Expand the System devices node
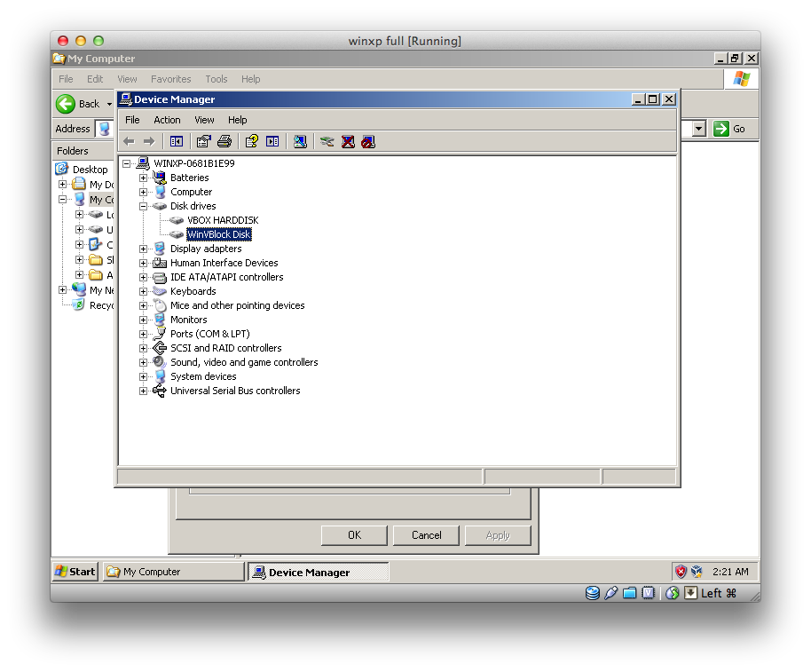 tap(143, 376)
